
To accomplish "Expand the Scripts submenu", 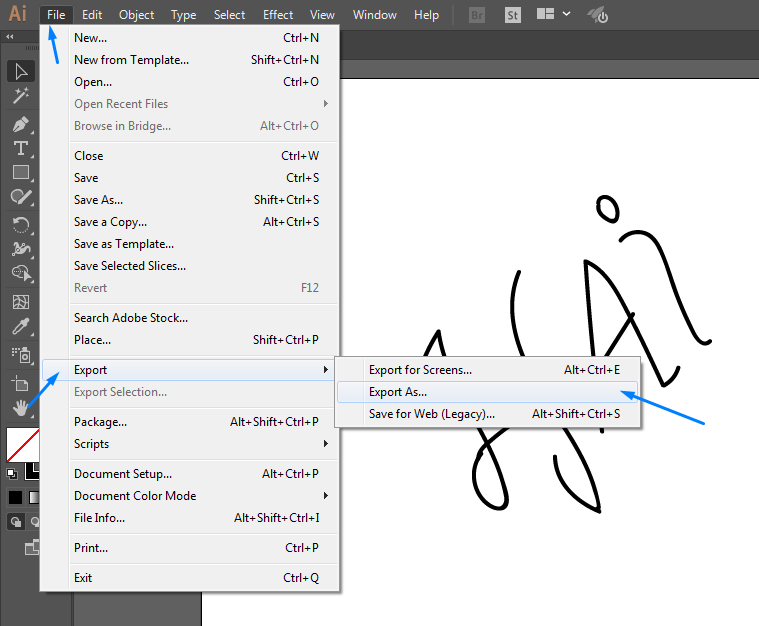I will point(190,444).
